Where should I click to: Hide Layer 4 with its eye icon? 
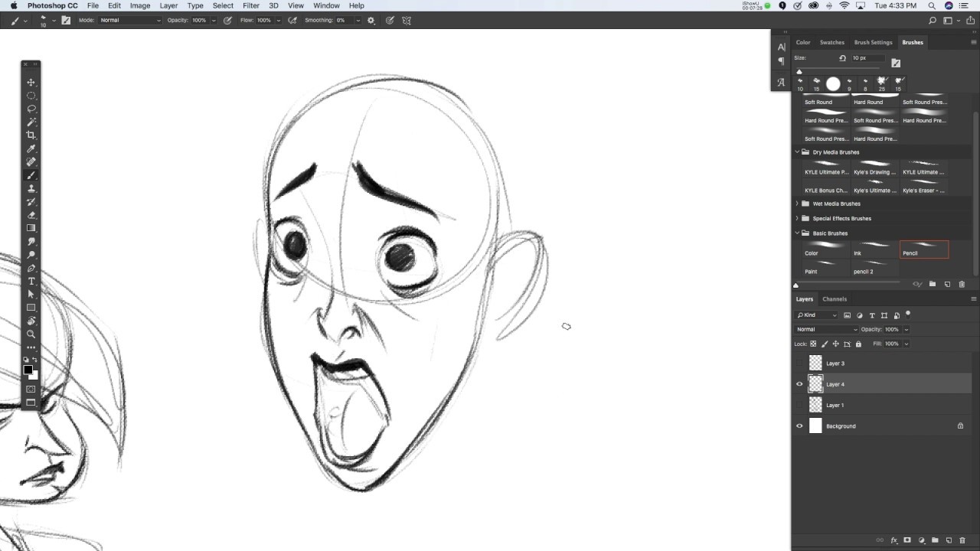pyautogui.click(x=799, y=384)
